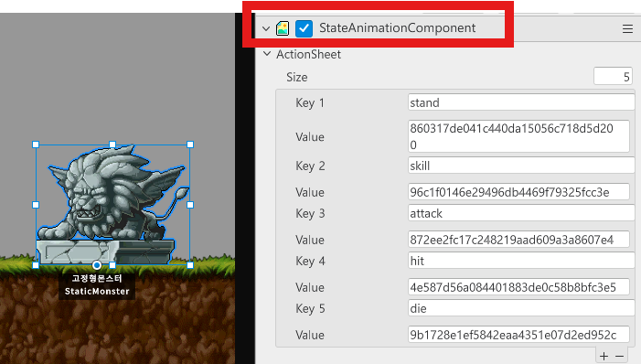
Task: Collapse the ActionSheet property
Action: [x=267, y=54]
